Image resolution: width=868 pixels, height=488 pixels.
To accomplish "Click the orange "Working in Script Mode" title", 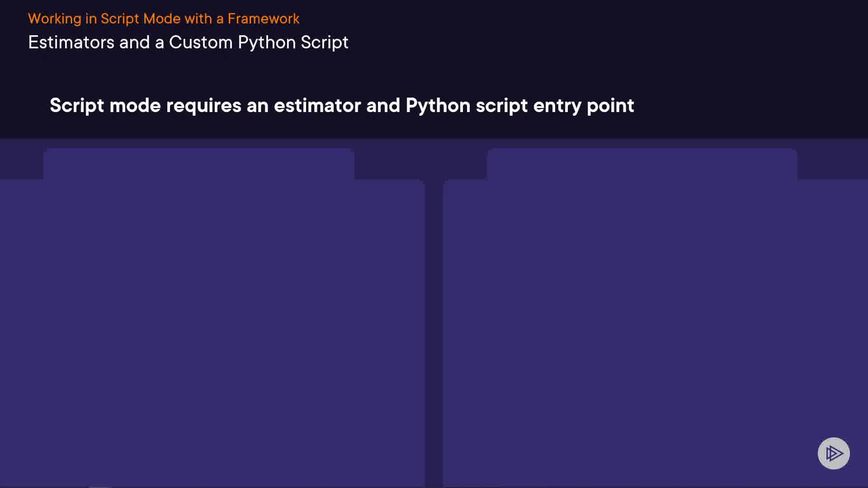I will [x=163, y=19].
